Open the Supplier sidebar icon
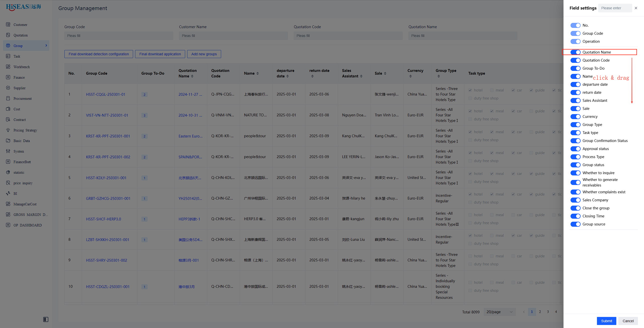The width and height of the screenshot is (644, 328). tap(8, 88)
